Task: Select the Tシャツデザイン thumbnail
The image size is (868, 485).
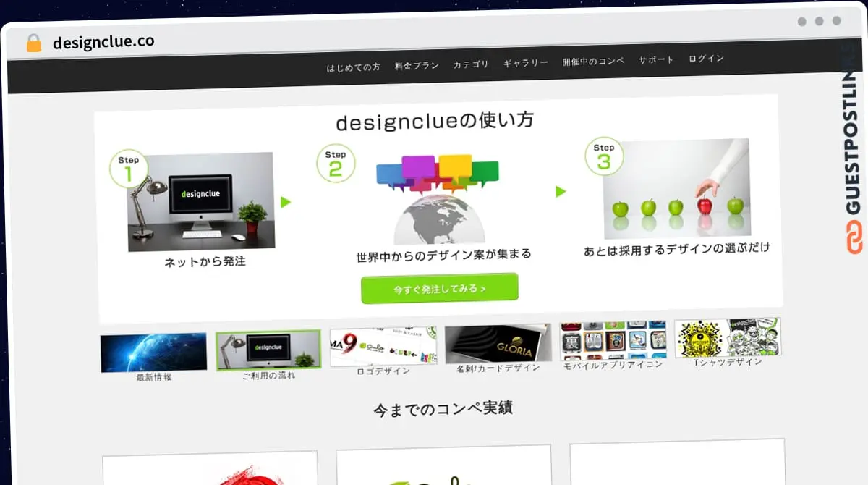Action: [x=727, y=337]
